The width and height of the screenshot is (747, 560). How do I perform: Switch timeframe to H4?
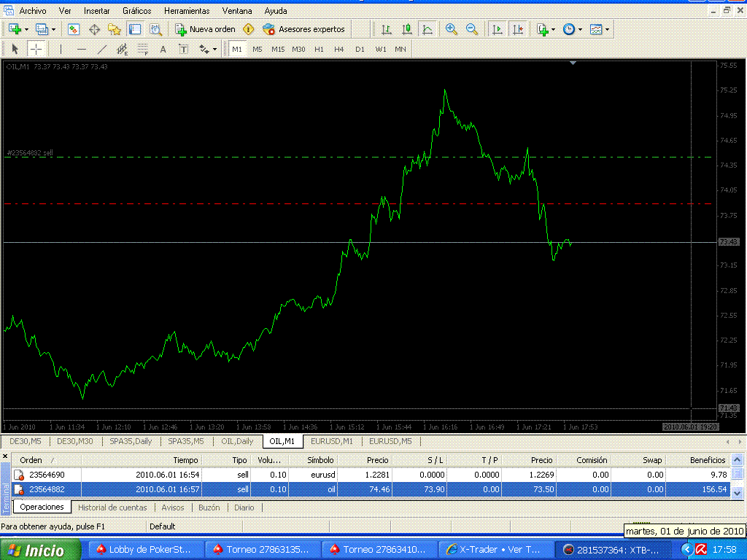[x=338, y=49]
